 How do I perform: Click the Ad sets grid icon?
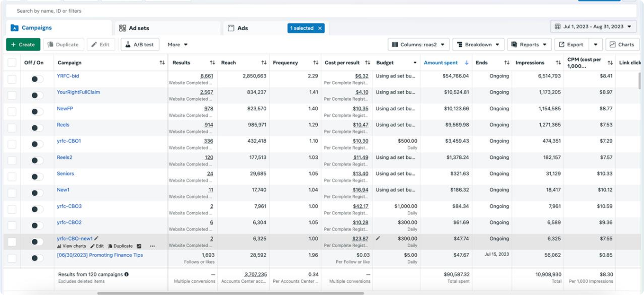pyautogui.click(x=123, y=28)
